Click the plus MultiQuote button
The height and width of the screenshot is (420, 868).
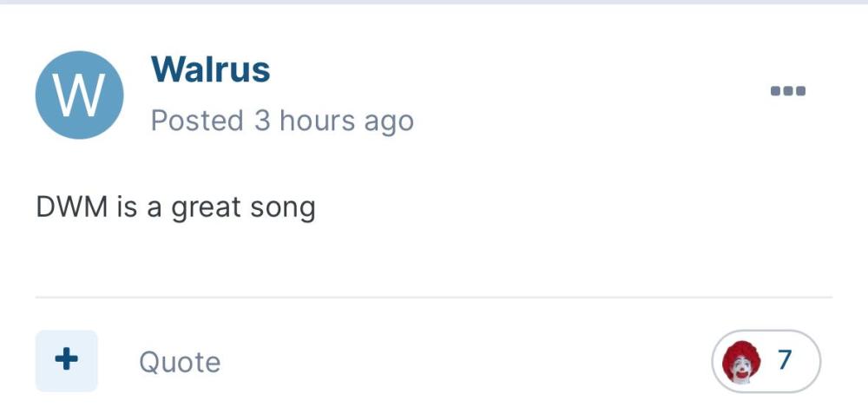coord(67,360)
